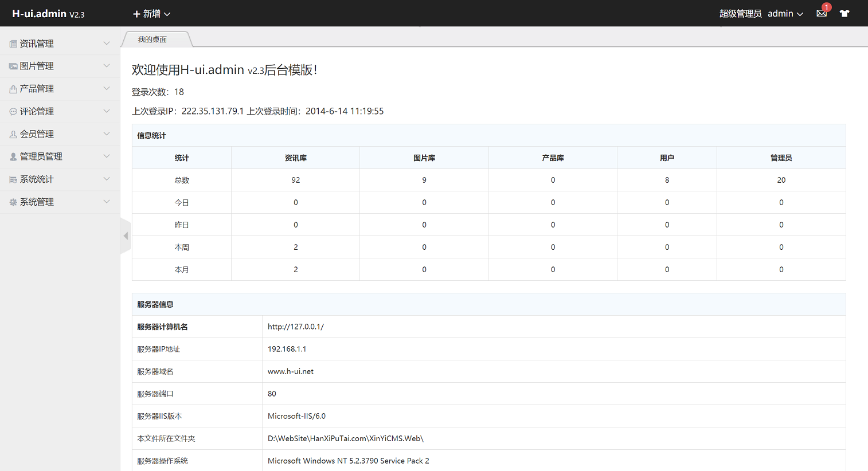The width and height of the screenshot is (868, 471).
Task: Open the 新增 dropdown menu
Action: [151, 14]
